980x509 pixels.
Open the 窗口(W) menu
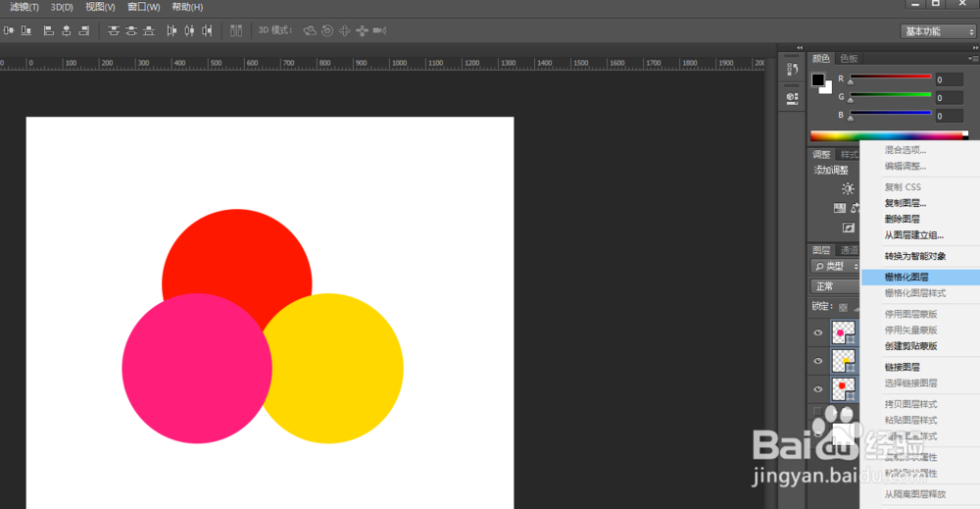(144, 7)
